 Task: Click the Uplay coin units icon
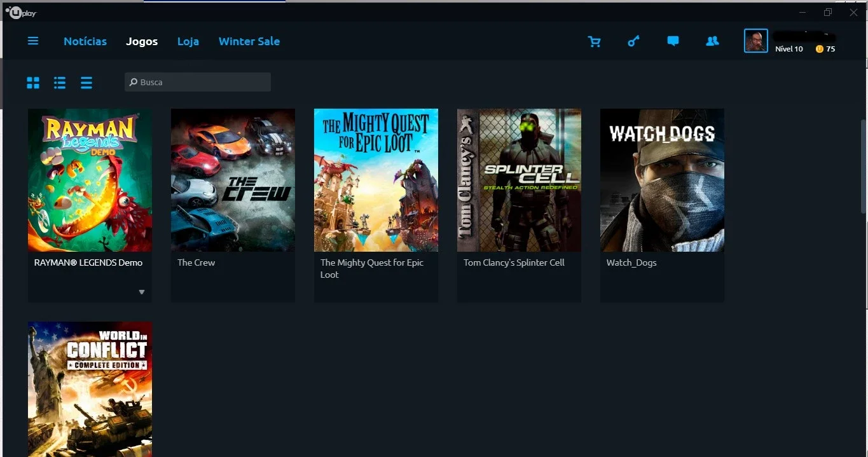tap(820, 49)
